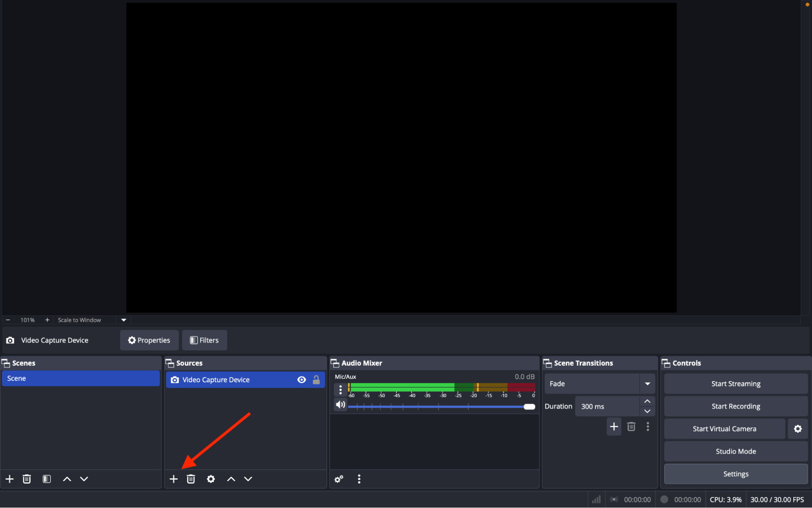Zoom in preview with plus icon
Viewport: 812px width, 508px height.
[x=47, y=320]
